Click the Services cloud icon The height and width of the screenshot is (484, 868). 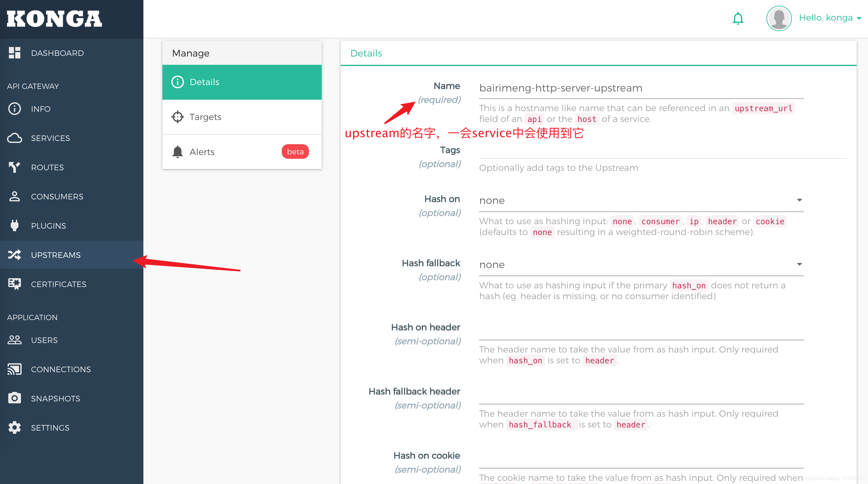(15, 138)
